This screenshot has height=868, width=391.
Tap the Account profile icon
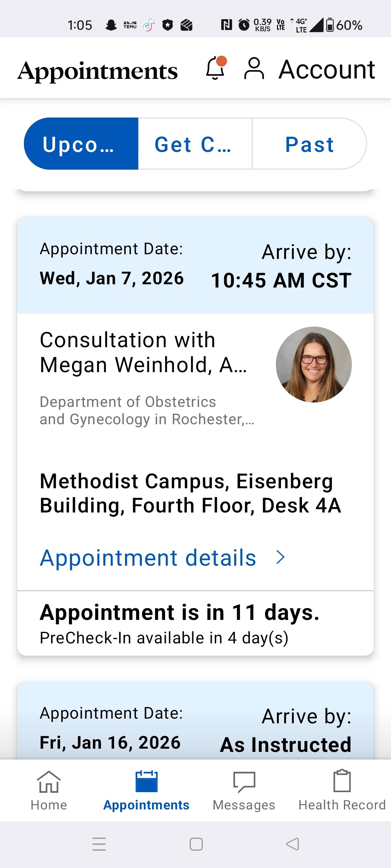(254, 68)
